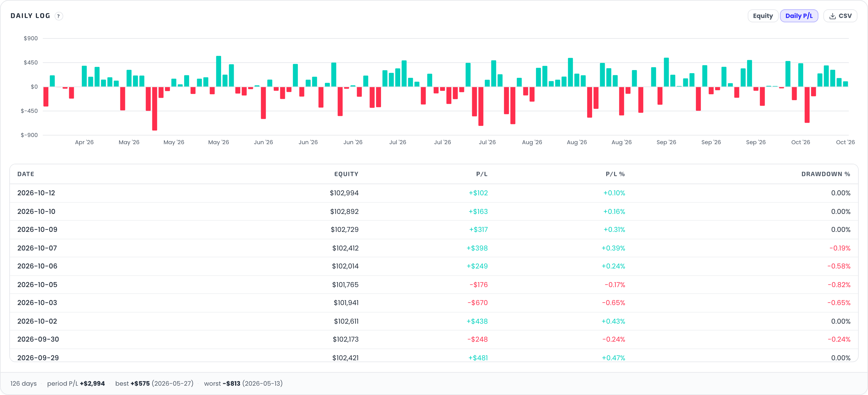This screenshot has height=395, width=868.
Task: Click the -0.17% P/L percent cell
Action: [x=615, y=285]
